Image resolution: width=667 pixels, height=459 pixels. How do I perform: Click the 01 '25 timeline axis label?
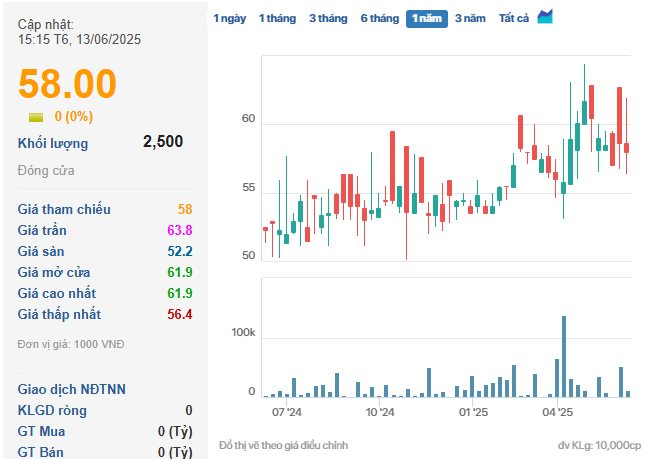tap(472, 411)
